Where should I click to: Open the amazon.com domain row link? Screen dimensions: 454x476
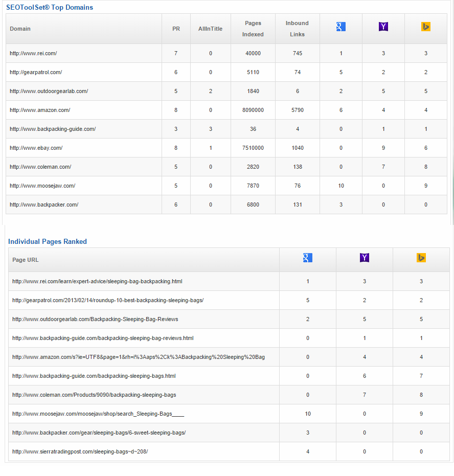(x=40, y=110)
